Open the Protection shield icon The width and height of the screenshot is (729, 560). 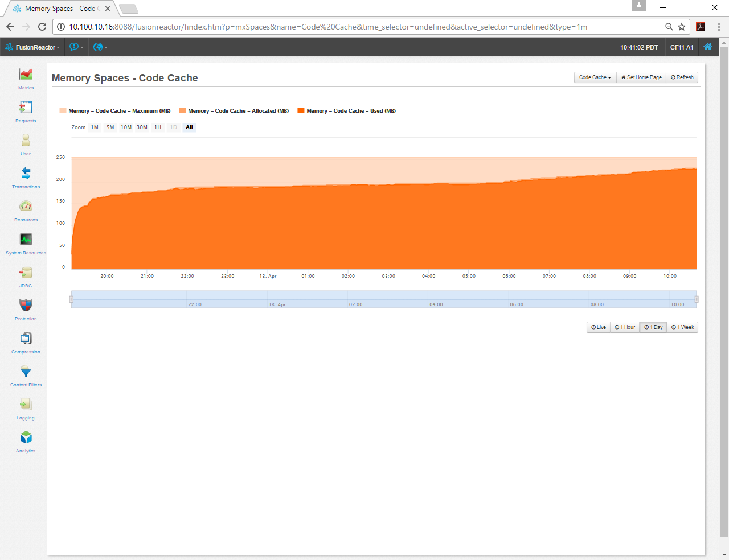pyautogui.click(x=26, y=305)
